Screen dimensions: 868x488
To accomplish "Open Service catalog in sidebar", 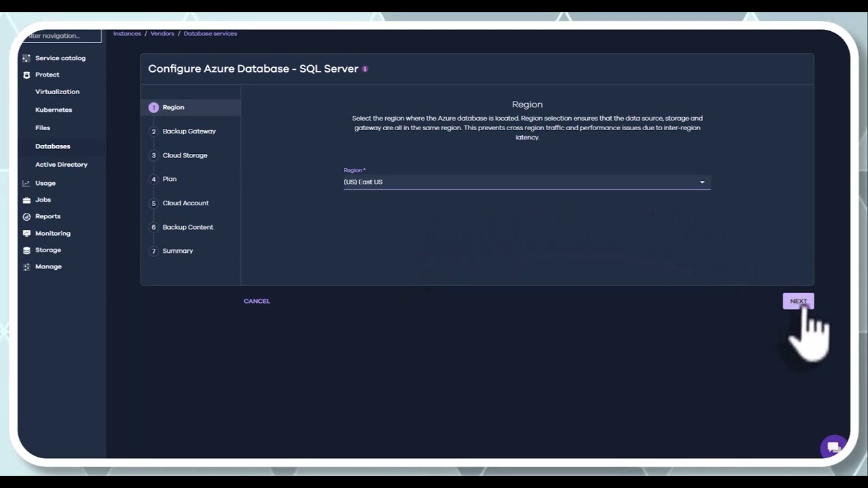I will coord(60,58).
